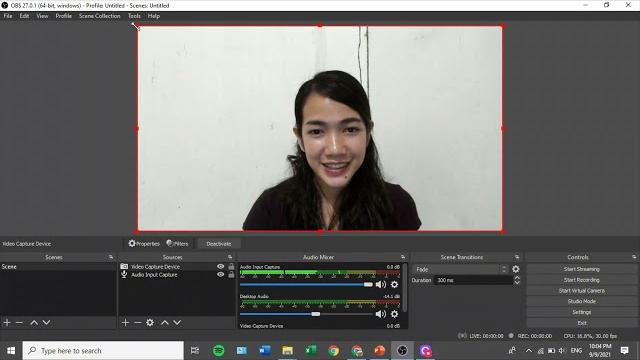Open Desktop Audio gear settings
Screen dimensions: 640x360
point(394,314)
